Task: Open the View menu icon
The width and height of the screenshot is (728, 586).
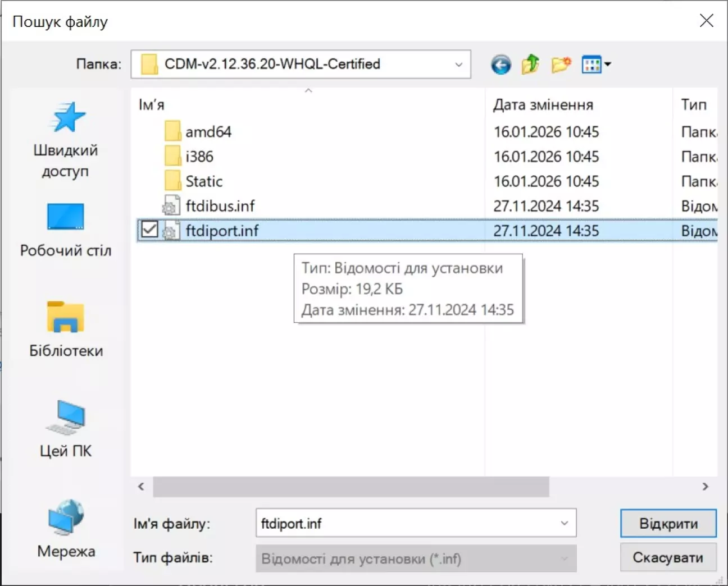Action: (591, 65)
